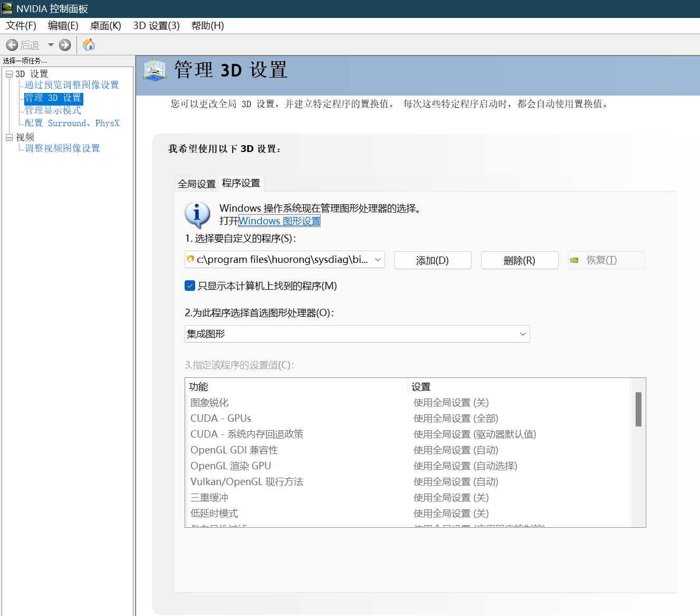Open the 桌面(K) menu
Screen dimensions: 700x616
pyautogui.click(x=106, y=26)
